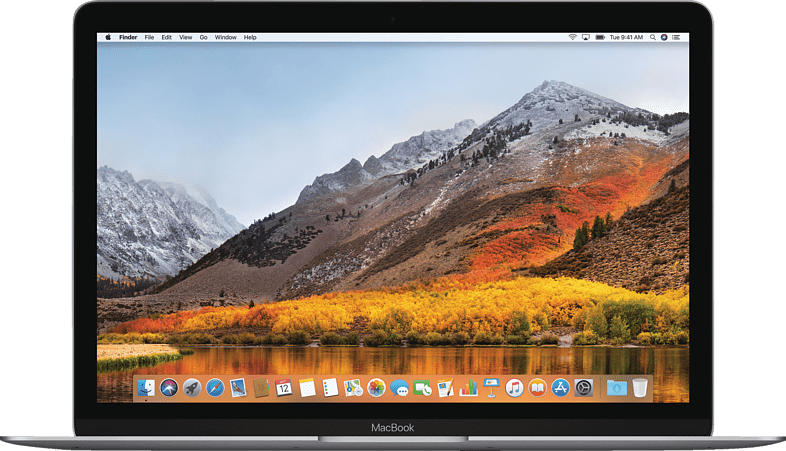Viewport: 786px width, 451px height.
Task: Launch Safari compass icon in Dock
Action: pyautogui.click(x=215, y=388)
